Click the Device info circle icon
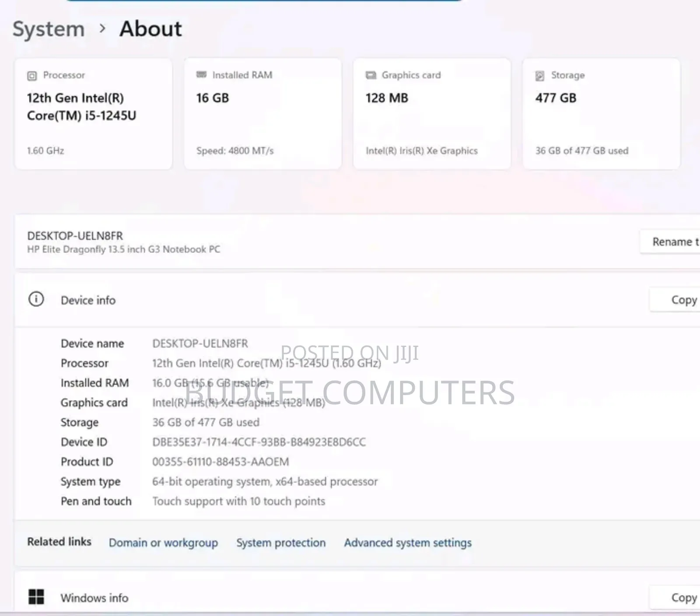This screenshot has height=616, width=700. pyautogui.click(x=36, y=300)
